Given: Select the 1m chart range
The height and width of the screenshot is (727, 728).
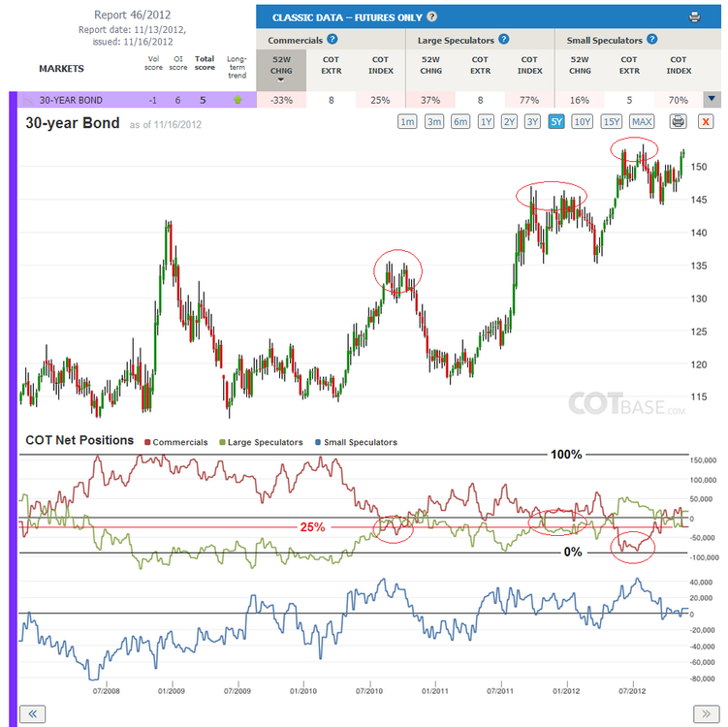Looking at the screenshot, I should (407, 121).
